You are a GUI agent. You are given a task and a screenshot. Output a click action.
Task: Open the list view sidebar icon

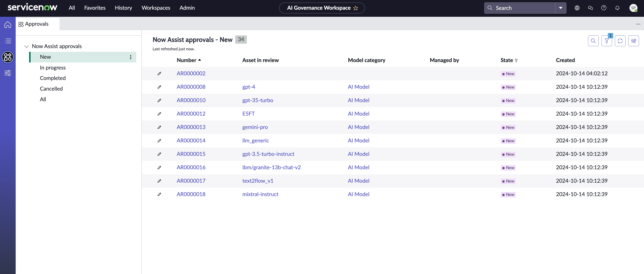(8, 41)
